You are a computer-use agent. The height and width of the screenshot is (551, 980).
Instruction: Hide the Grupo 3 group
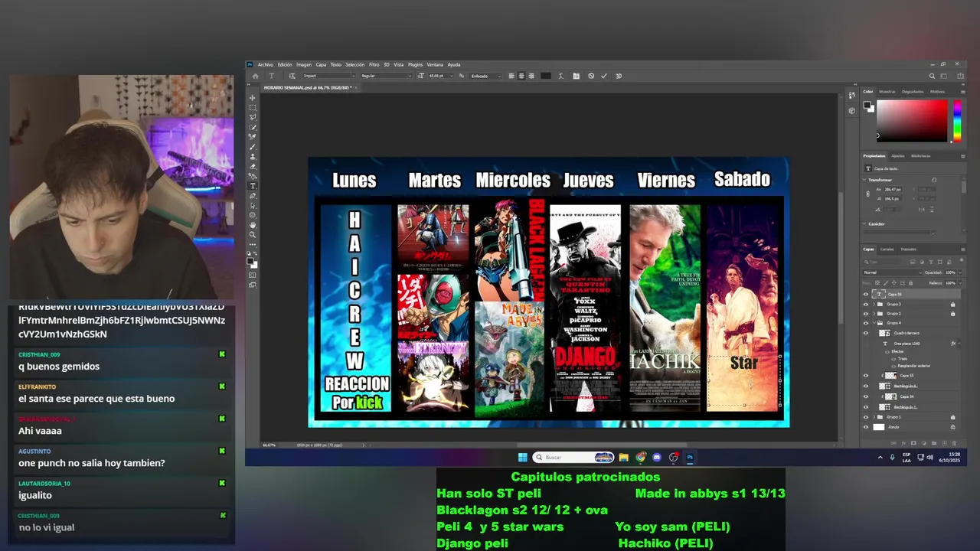tap(866, 304)
